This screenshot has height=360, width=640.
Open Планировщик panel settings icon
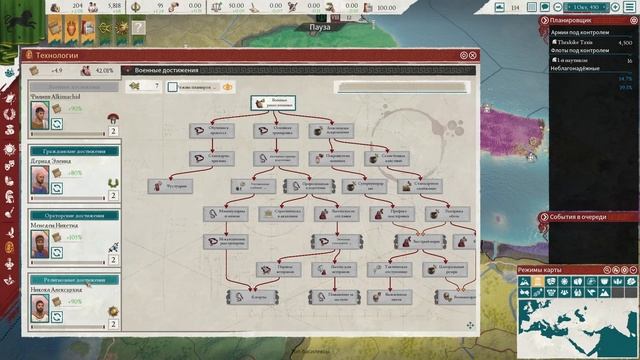[x=634, y=20]
